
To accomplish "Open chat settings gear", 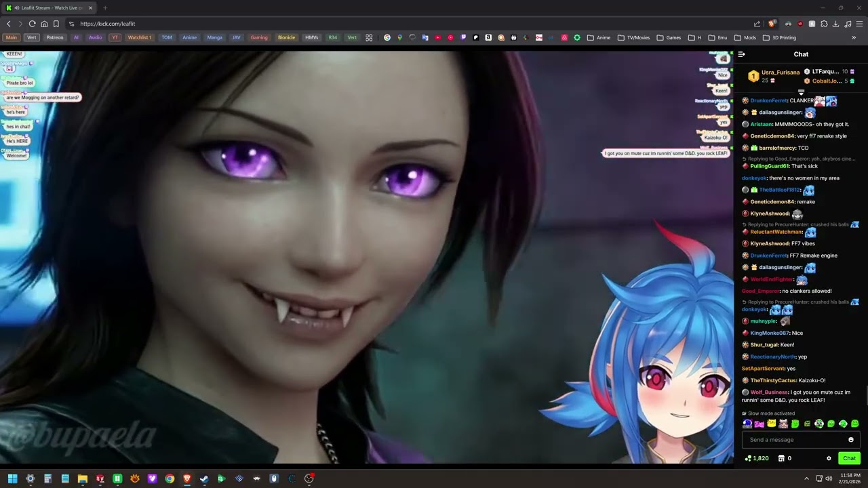I will click(x=829, y=458).
